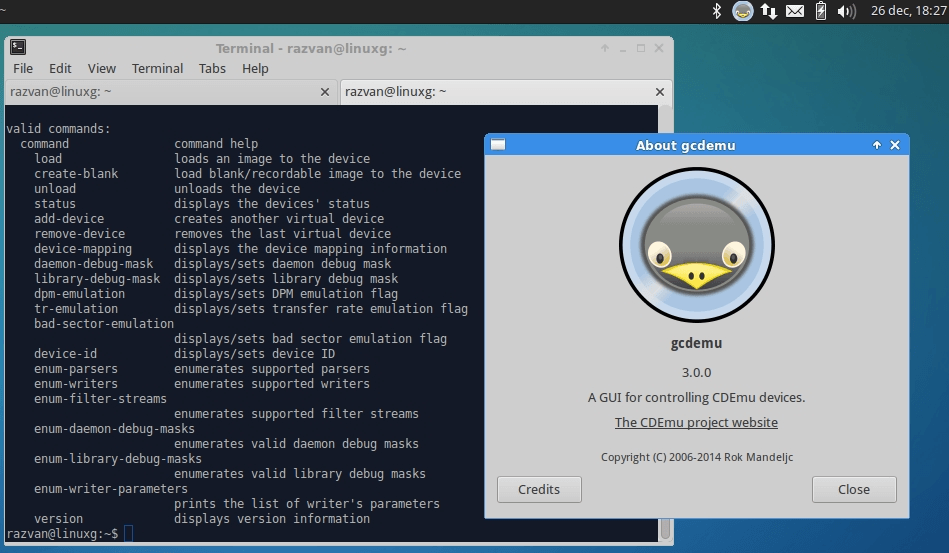Click the mail envelope indicator

pyautogui.click(x=795, y=11)
